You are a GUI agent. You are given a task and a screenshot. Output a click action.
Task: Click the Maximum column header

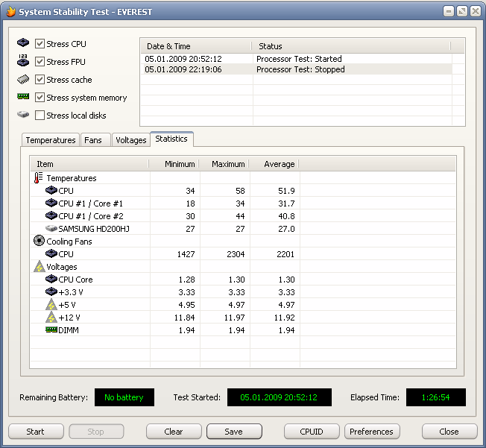click(x=227, y=164)
